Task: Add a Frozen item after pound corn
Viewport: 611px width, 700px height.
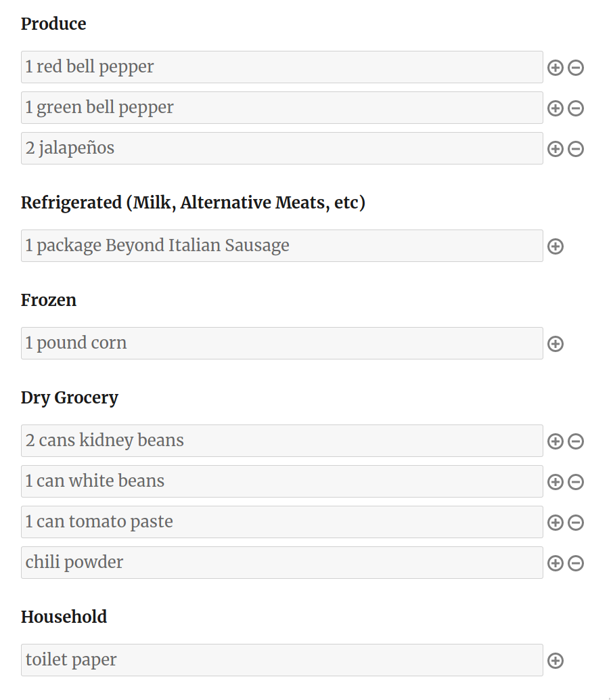Action: 555,344
